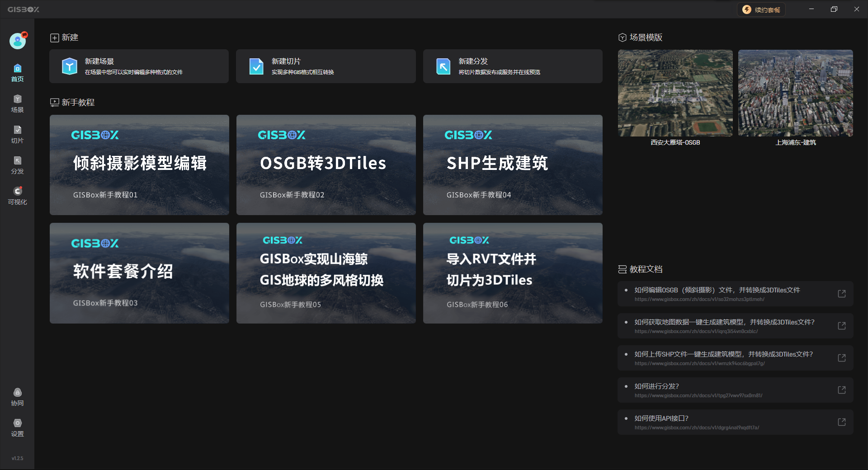Screen dimensions: 868x470
Task: Open the 新建分发 distribution card
Action: click(x=513, y=66)
